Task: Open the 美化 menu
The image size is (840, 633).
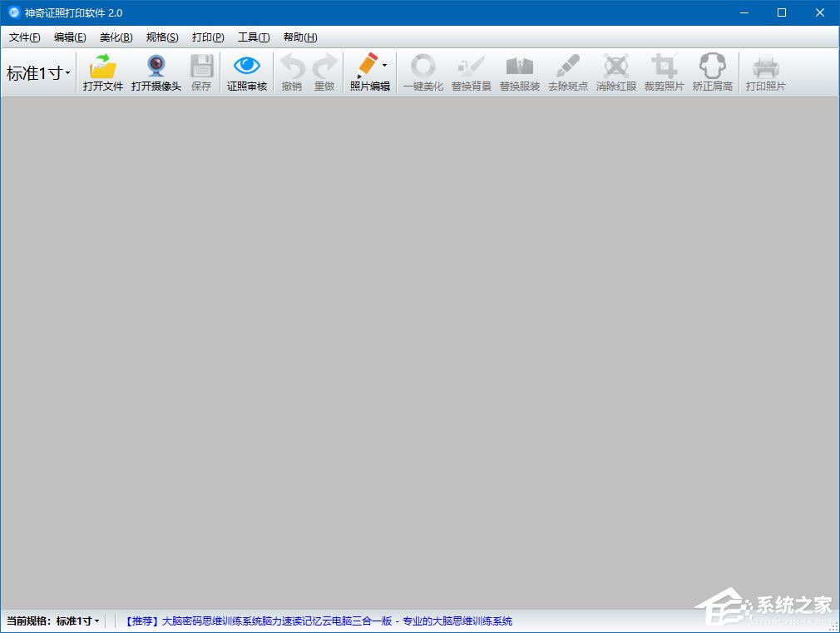Action: (116, 37)
